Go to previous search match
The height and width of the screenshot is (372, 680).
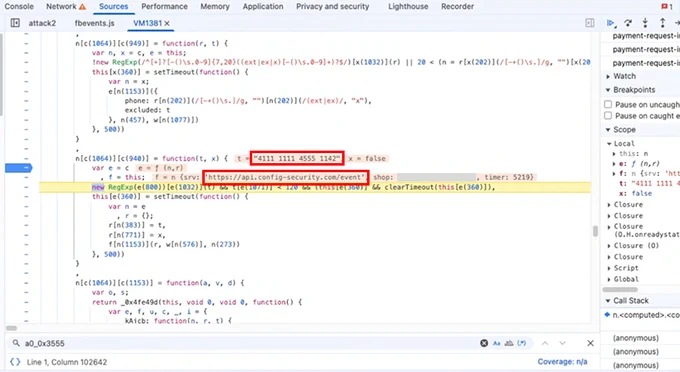(545, 343)
